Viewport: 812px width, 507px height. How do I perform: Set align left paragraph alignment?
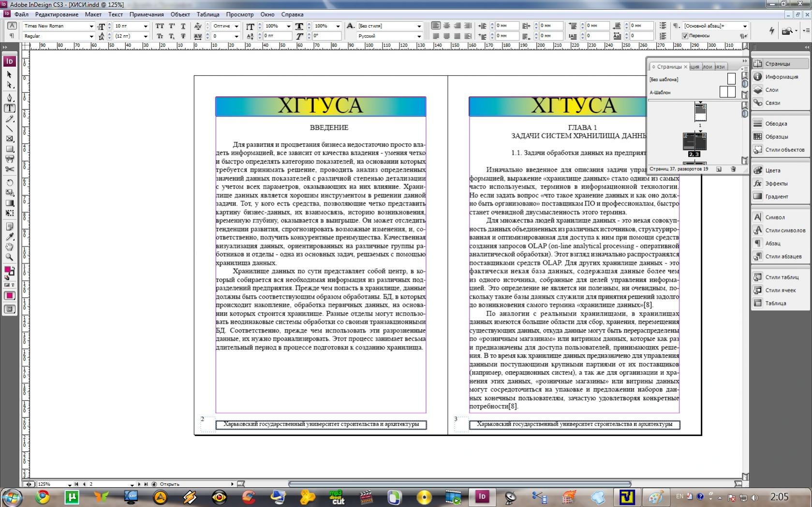click(436, 26)
